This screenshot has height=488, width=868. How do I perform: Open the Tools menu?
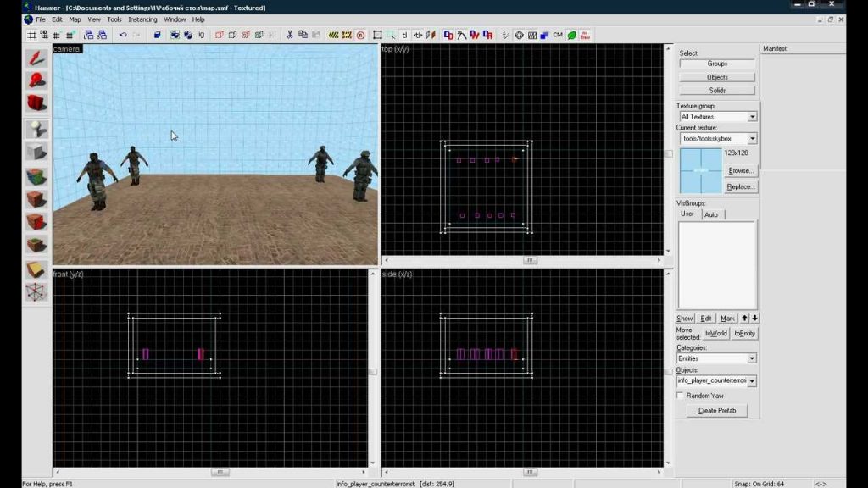114,19
